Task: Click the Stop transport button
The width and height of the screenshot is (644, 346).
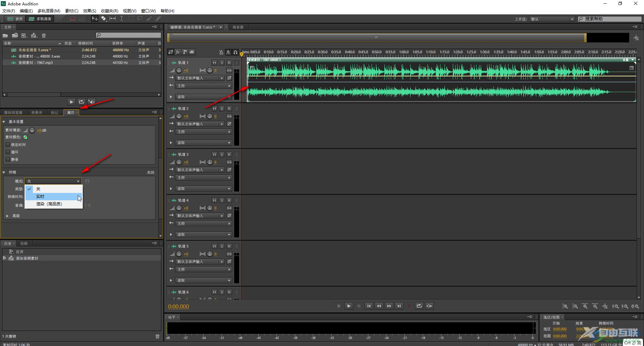Action: coord(339,306)
